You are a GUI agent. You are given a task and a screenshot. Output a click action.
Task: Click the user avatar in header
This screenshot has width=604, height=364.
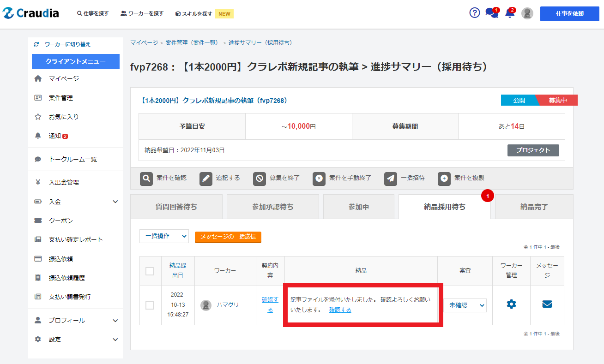point(527,13)
